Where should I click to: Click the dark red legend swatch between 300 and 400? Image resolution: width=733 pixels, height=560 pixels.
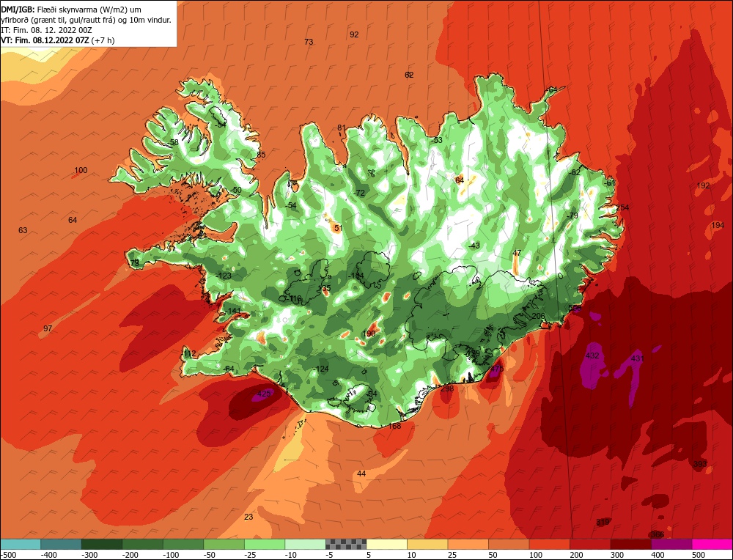[631, 544]
